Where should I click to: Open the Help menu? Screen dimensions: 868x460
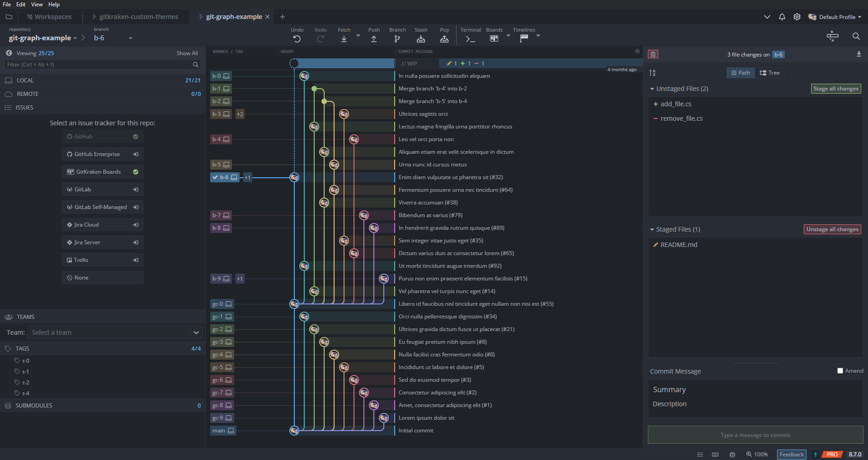(54, 5)
